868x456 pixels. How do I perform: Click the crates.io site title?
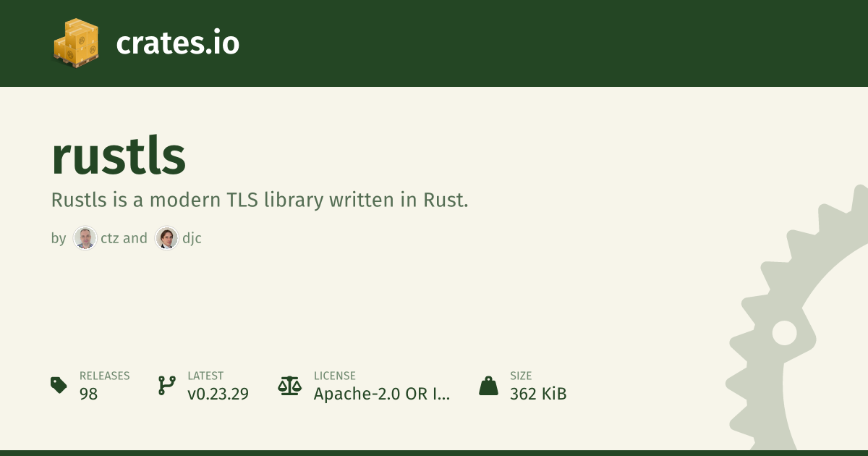[177, 43]
